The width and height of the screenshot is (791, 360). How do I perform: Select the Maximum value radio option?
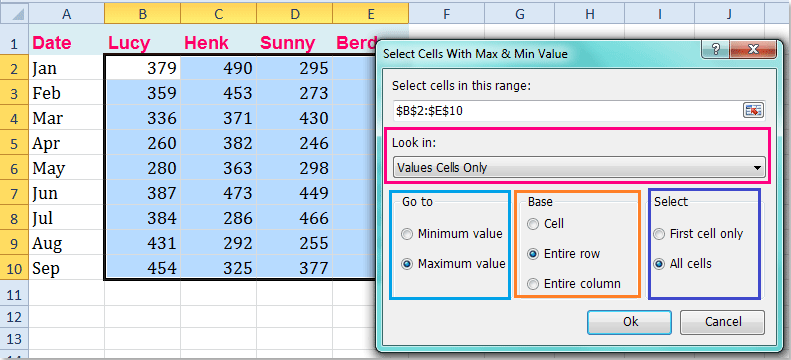407,264
